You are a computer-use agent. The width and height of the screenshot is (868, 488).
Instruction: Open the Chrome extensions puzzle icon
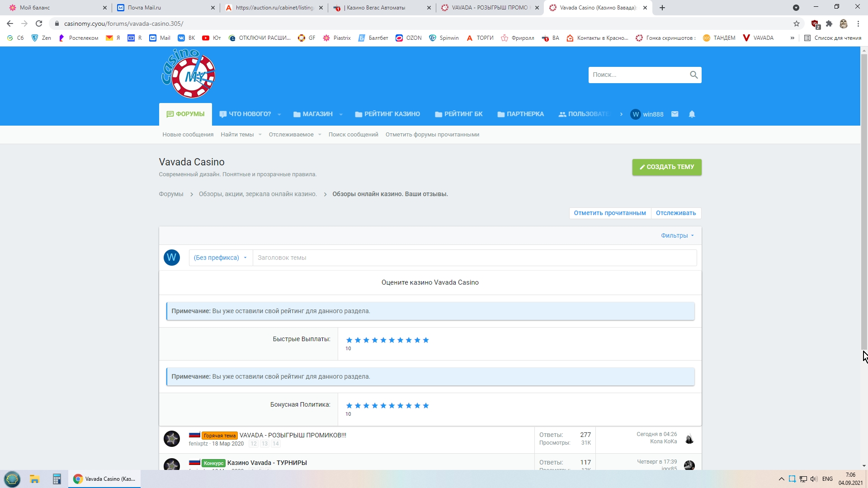pos(829,23)
